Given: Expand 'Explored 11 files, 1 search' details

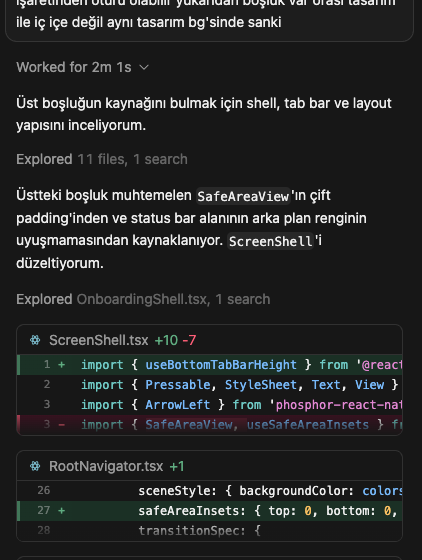Looking at the screenshot, I should (102, 159).
